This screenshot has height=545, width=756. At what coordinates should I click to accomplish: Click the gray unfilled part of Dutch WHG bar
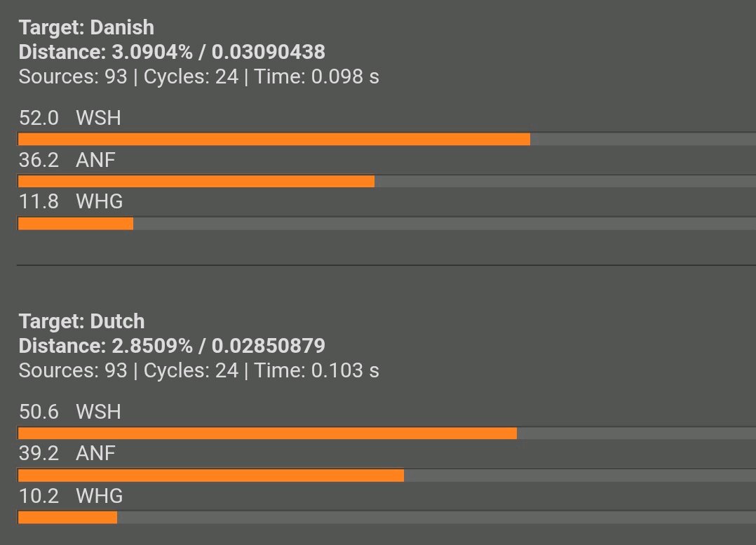pos(436,518)
